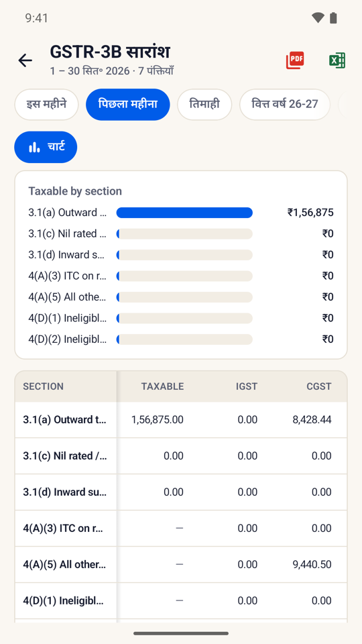Tap the bottom navigation gesture handle

(x=181, y=633)
